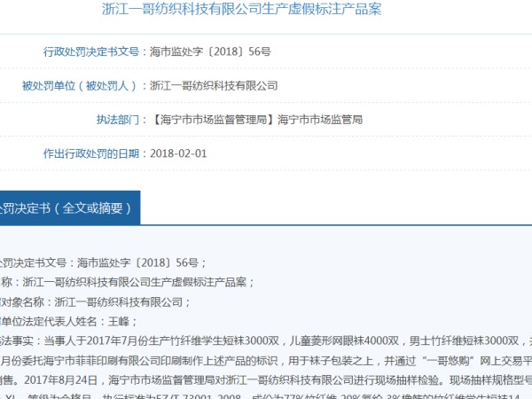
Task: Select the document number 海市监处字〔2018〕56号 in header row
Action: tap(210, 51)
